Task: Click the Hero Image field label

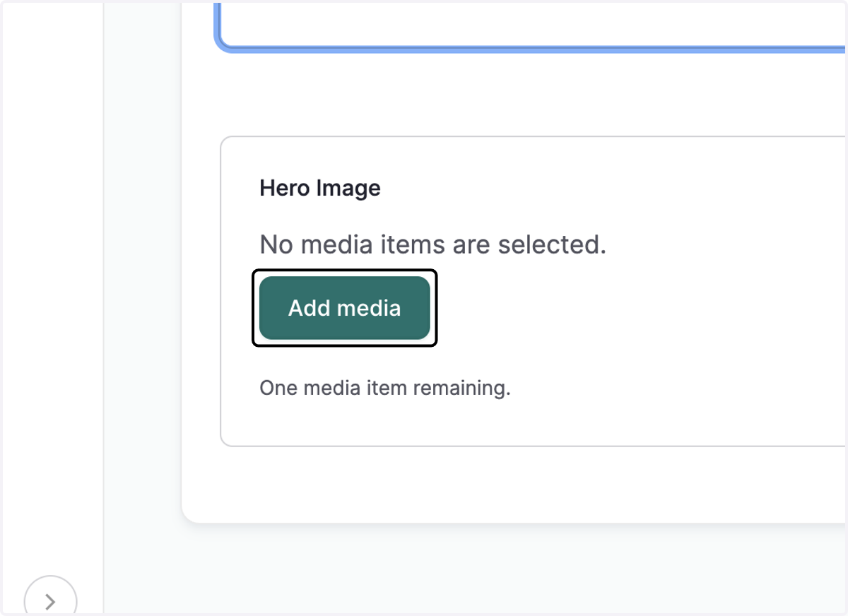Action: pos(320,188)
